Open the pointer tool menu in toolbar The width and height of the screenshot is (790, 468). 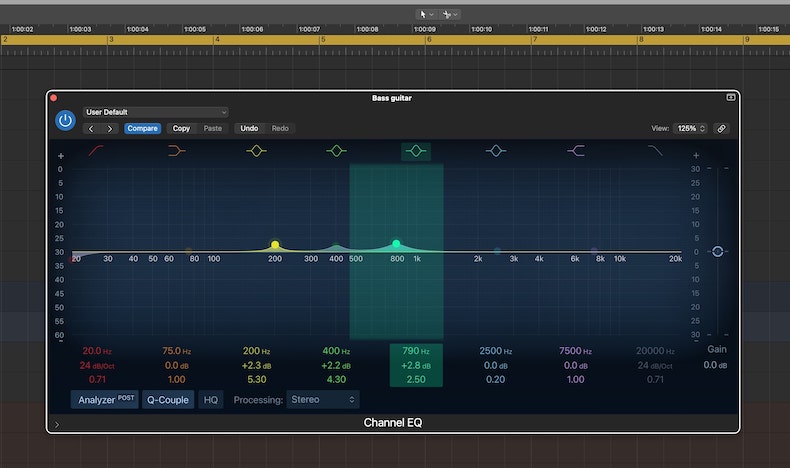pyautogui.click(x=426, y=15)
